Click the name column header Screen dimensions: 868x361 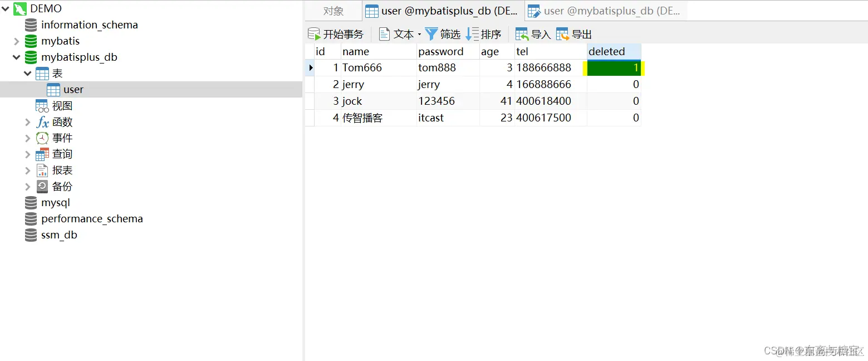tap(379, 51)
